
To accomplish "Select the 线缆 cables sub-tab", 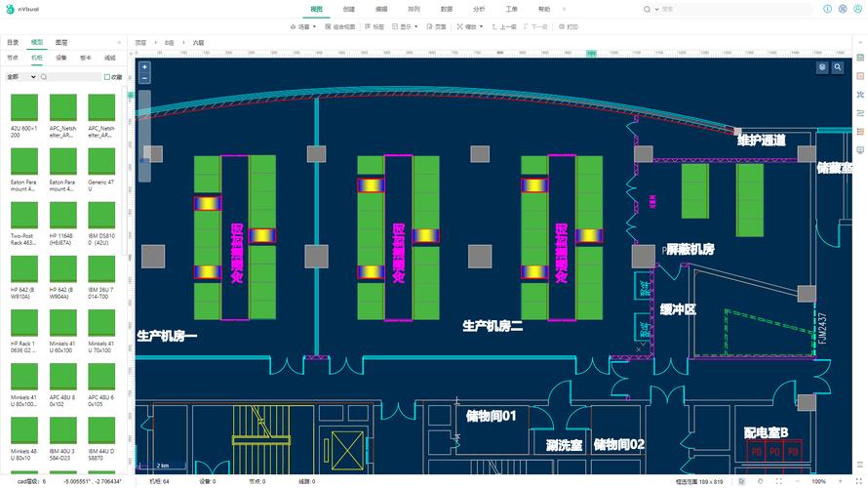I will click(x=110, y=58).
